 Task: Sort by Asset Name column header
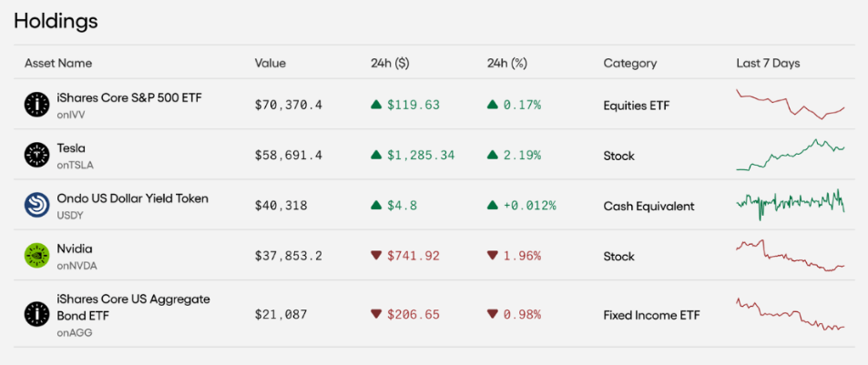tap(58, 64)
